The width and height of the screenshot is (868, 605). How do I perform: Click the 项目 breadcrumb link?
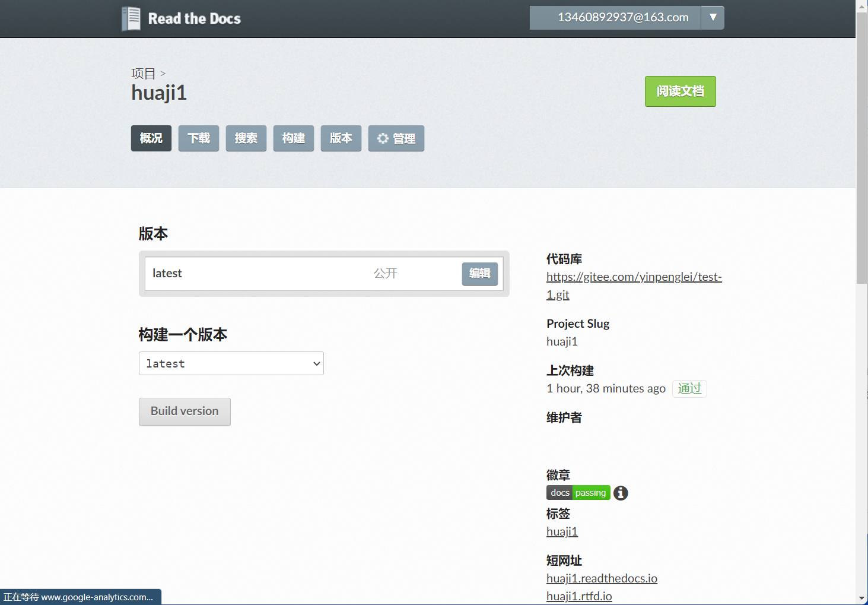[x=143, y=74]
